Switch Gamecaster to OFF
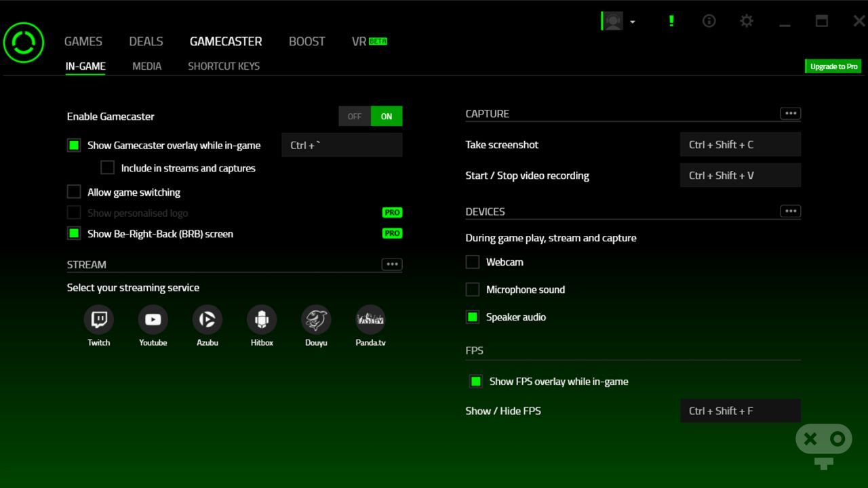868x488 pixels. pyautogui.click(x=355, y=117)
